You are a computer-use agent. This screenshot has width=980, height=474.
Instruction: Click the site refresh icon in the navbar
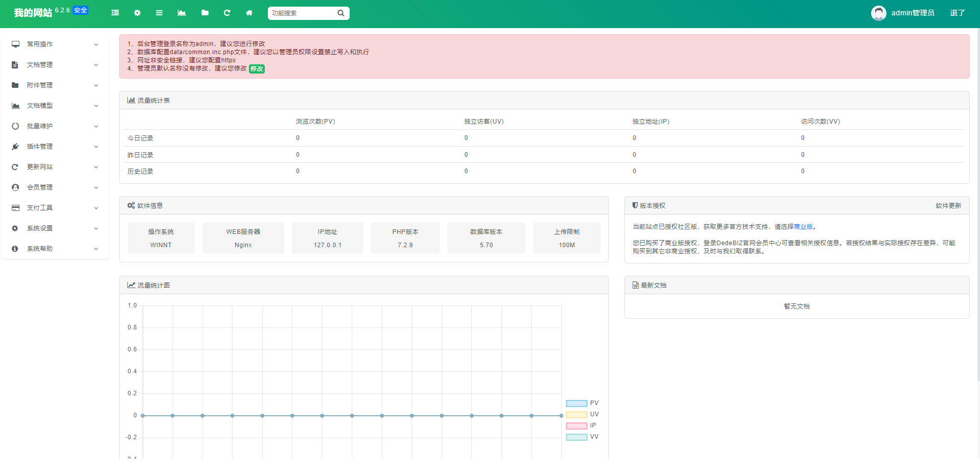(x=227, y=13)
